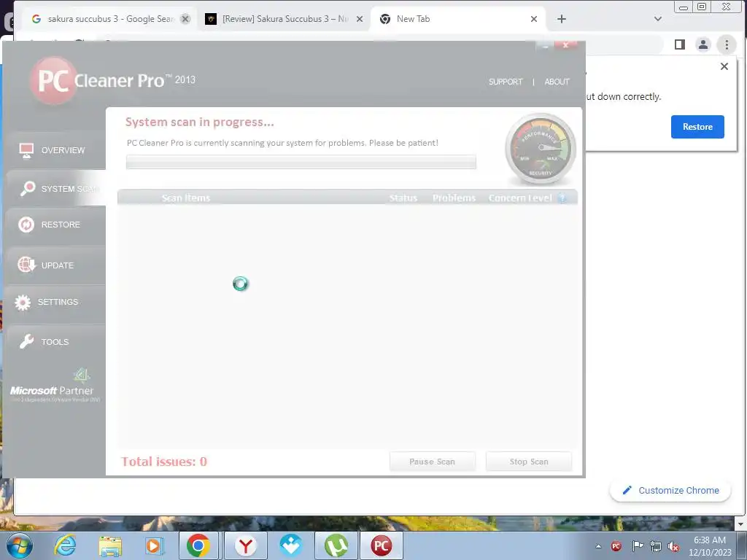This screenshot has width=747, height=560.
Task: Close the PC Cleaner Pro window
Action: [x=565, y=45]
